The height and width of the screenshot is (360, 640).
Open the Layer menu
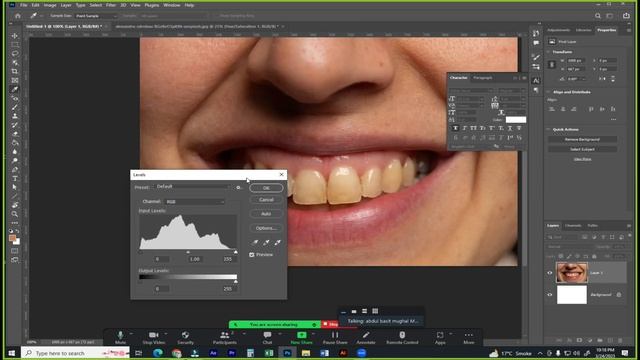(x=66, y=5)
